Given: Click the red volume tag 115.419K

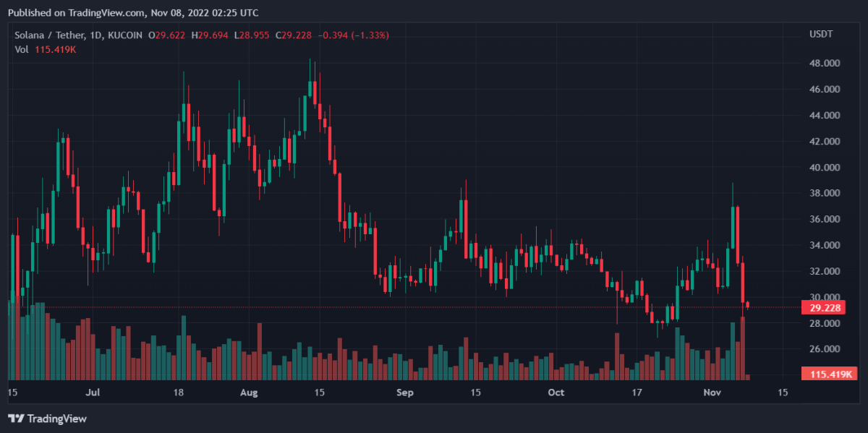Looking at the screenshot, I should (830, 374).
